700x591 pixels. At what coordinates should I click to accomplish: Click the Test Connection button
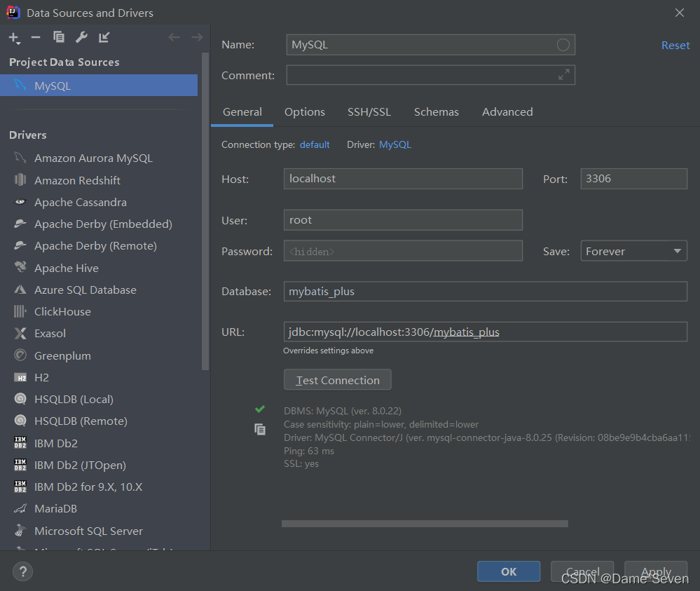338,380
